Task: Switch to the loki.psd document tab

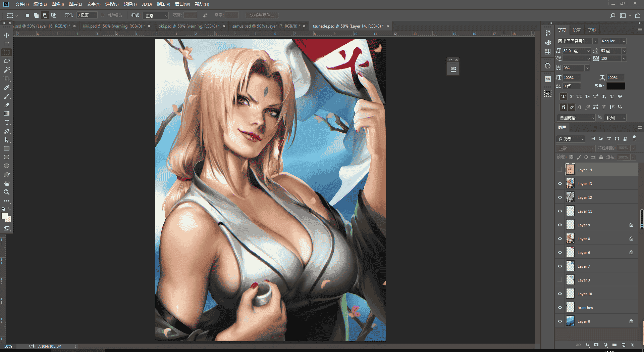Action: coord(189,26)
